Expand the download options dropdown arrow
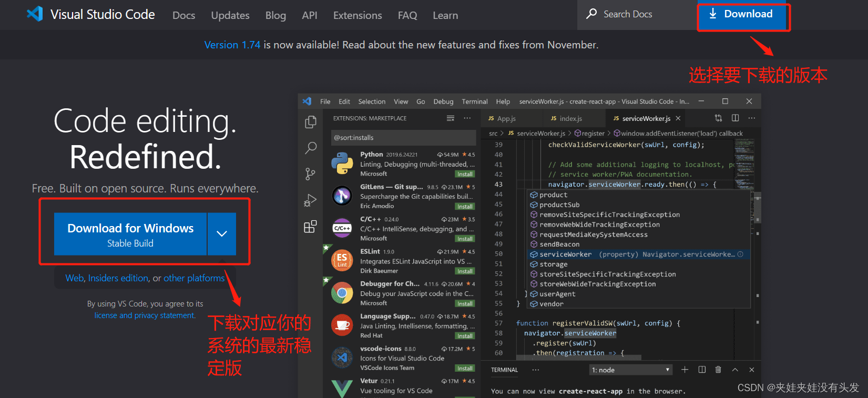The width and height of the screenshot is (868, 398). [x=222, y=234]
